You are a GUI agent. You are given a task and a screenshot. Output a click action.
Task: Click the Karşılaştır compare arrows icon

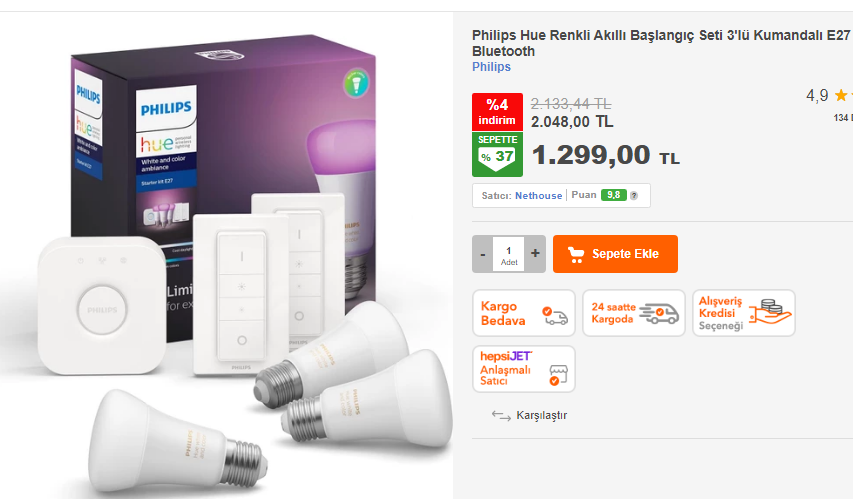(501, 416)
